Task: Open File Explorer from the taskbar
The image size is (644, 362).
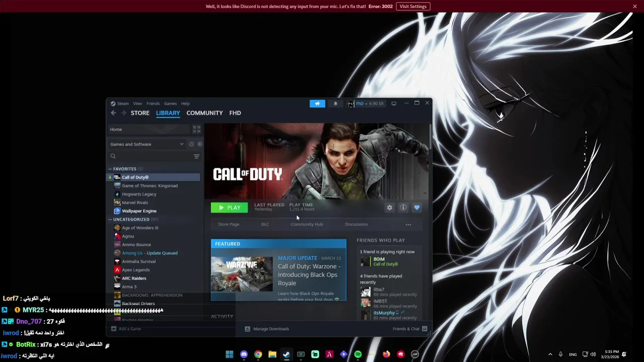Action: [272, 354]
